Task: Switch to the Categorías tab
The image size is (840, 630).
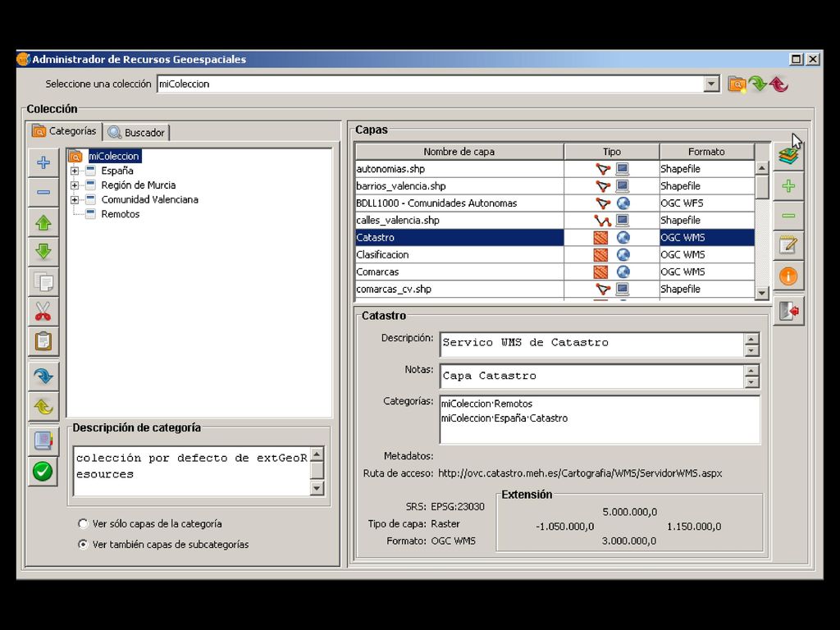Action: click(65, 131)
